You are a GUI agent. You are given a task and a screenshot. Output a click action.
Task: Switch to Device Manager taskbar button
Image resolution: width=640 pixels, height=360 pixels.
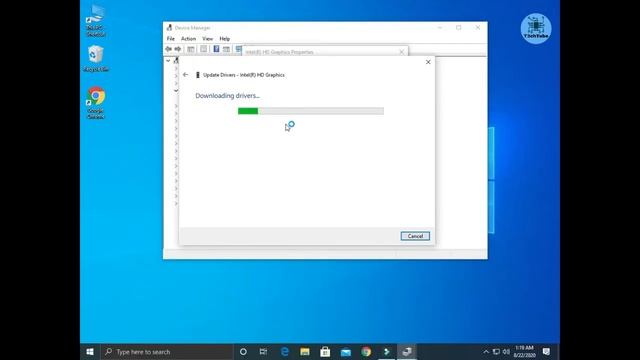coord(407,352)
